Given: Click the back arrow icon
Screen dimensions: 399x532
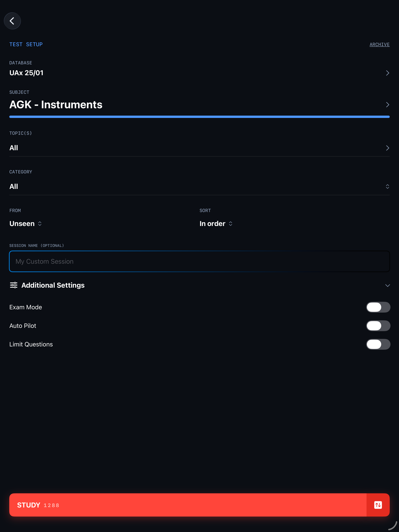Looking at the screenshot, I should coord(12,21).
